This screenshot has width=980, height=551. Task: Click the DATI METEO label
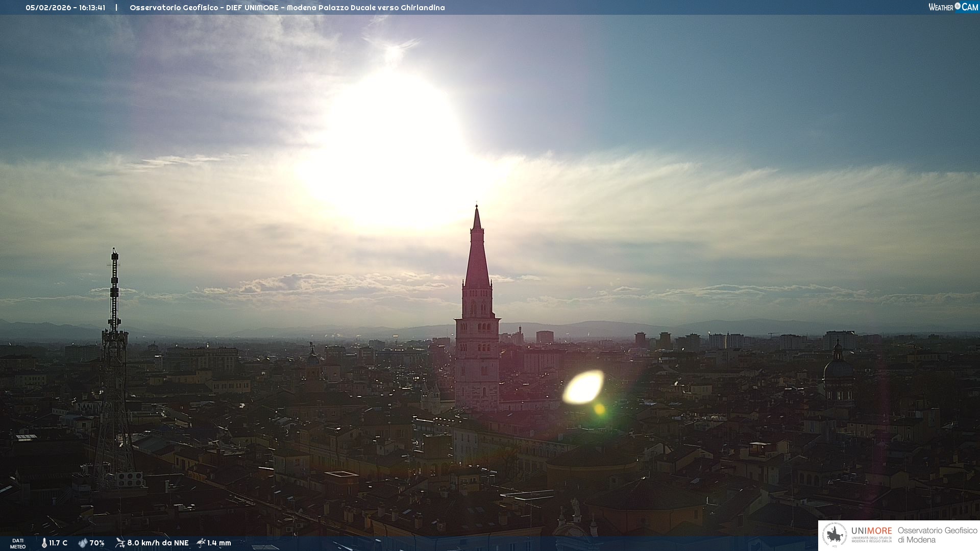[x=18, y=543]
